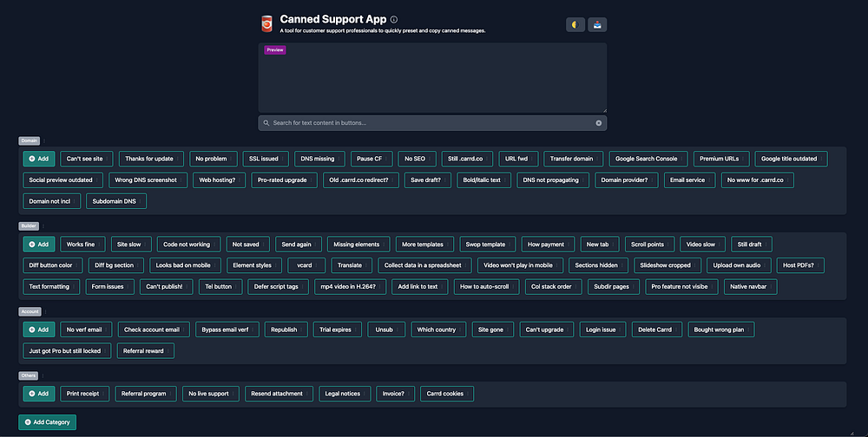The image size is (868, 437).
Task: Click "Missing elements" button
Action: click(358, 244)
